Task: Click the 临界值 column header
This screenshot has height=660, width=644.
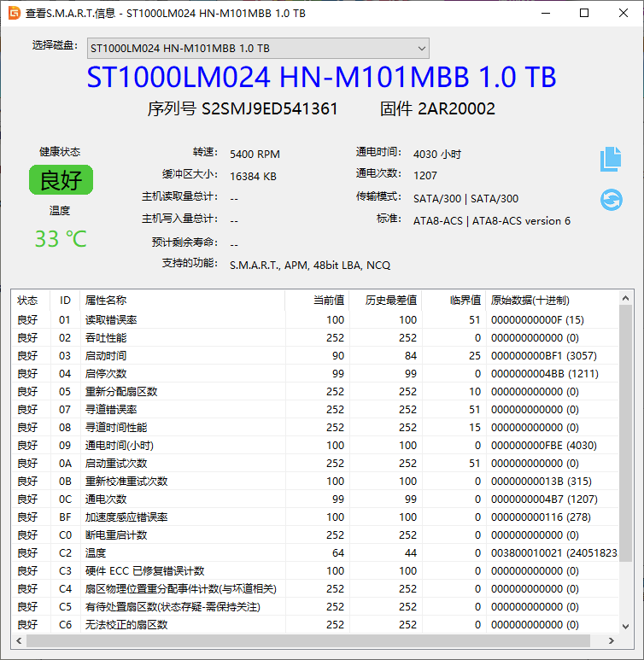Action: pos(454,300)
